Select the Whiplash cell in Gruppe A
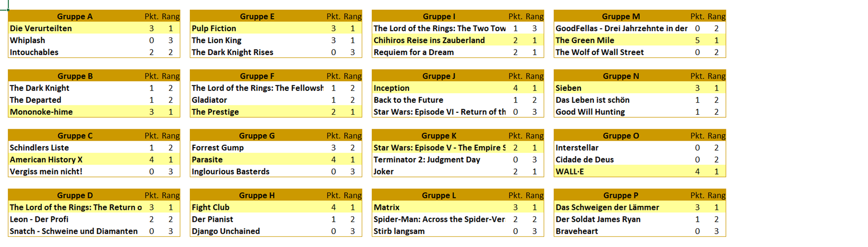The height and width of the screenshot is (247, 868). (x=75, y=40)
